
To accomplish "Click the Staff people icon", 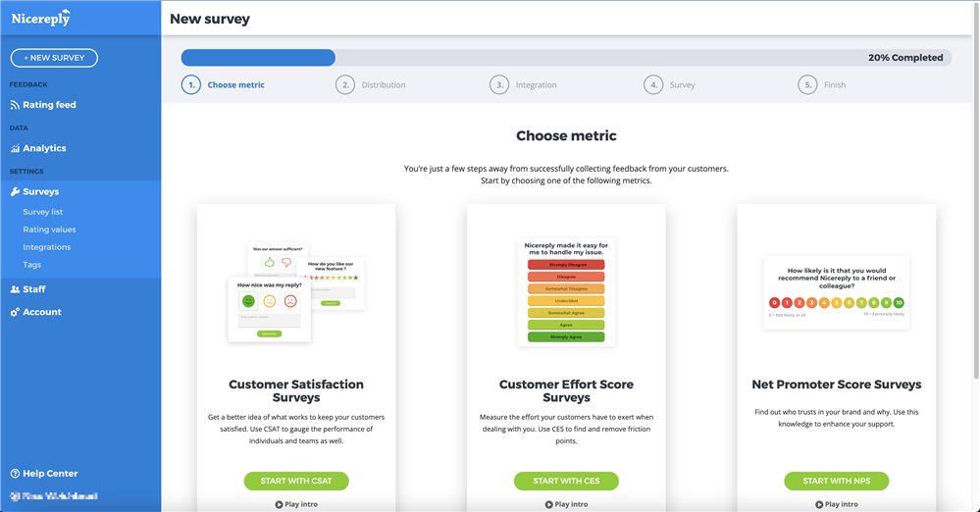I will [15, 289].
